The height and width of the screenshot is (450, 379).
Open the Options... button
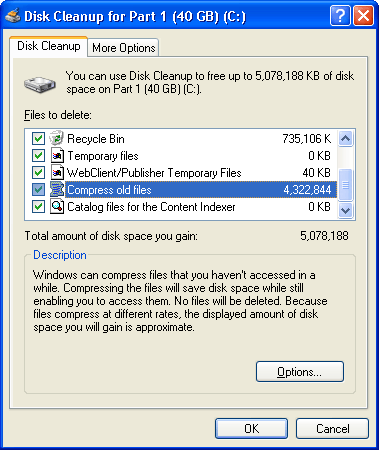300,372
